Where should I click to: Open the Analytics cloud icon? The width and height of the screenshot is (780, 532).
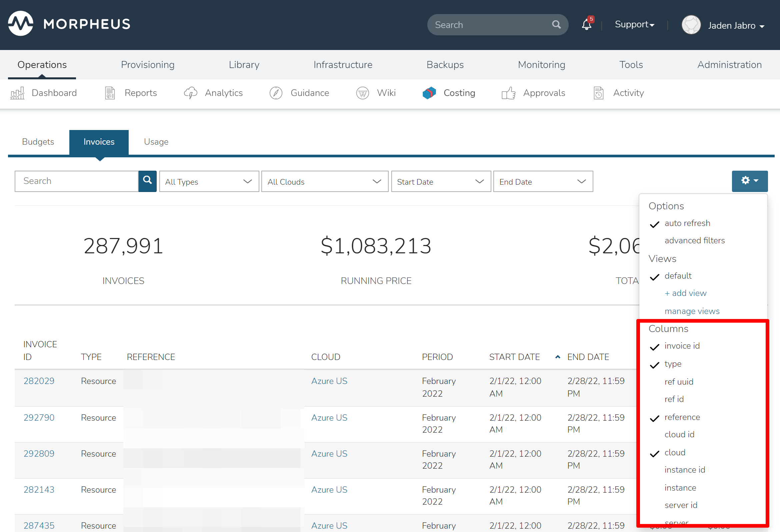point(190,93)
